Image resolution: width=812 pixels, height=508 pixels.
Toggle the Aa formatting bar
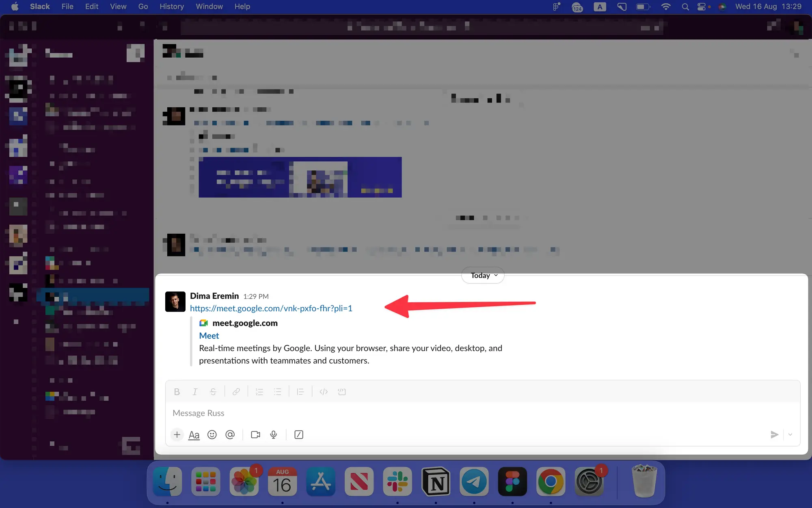(194, 434)
